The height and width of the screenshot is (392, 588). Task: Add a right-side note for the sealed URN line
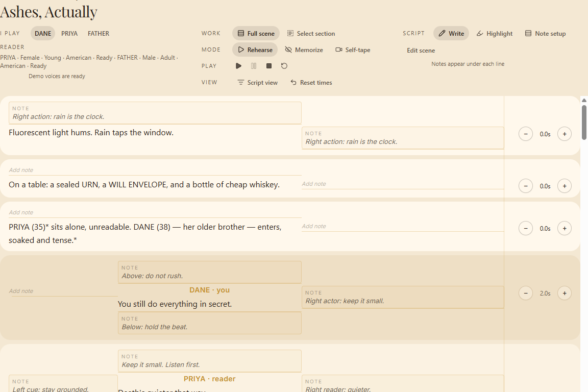coord(403,184)
